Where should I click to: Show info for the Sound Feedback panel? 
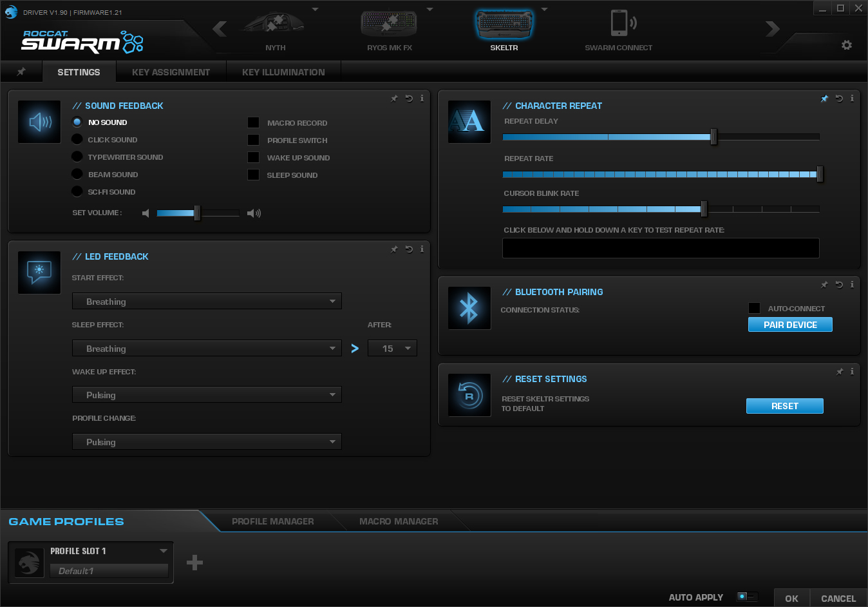(422, 99)
